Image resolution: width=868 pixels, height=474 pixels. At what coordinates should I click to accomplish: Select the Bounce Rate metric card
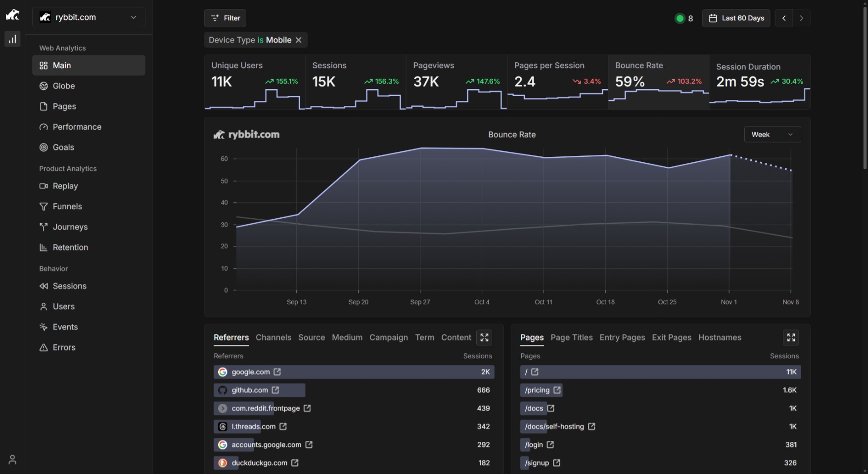658,82
